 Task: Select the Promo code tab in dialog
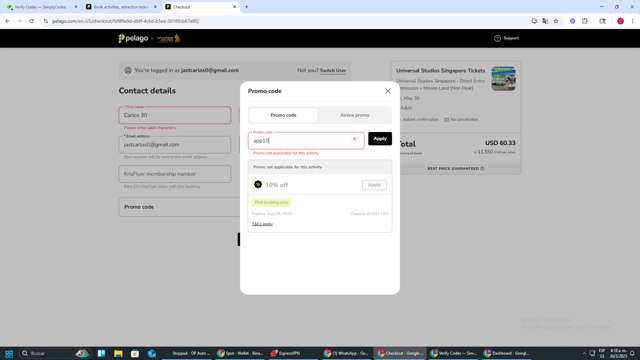point(283,115)
